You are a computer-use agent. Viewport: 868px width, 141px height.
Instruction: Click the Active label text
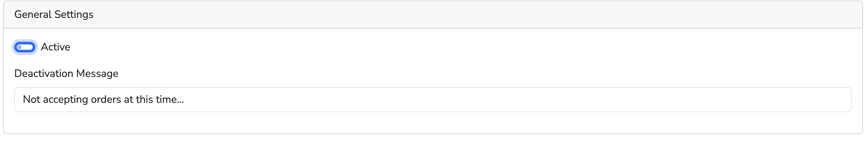(55, 47)
